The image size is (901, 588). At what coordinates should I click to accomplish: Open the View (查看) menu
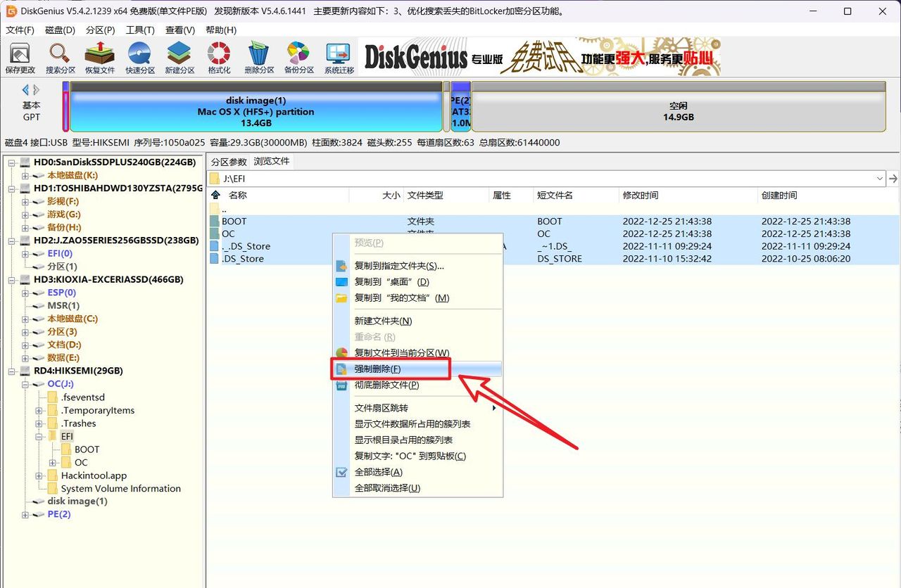coord(180,30)
